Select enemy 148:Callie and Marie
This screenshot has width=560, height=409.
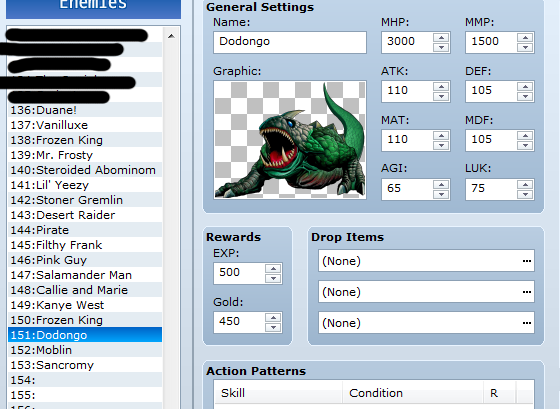(x=85, y=290)
